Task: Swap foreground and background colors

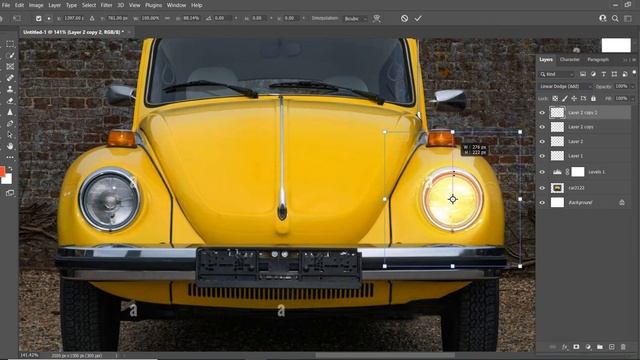Action: click(10, 168)
